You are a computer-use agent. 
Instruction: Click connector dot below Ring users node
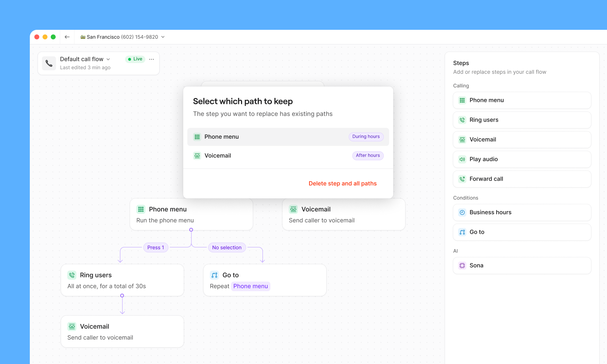point(122,296)
